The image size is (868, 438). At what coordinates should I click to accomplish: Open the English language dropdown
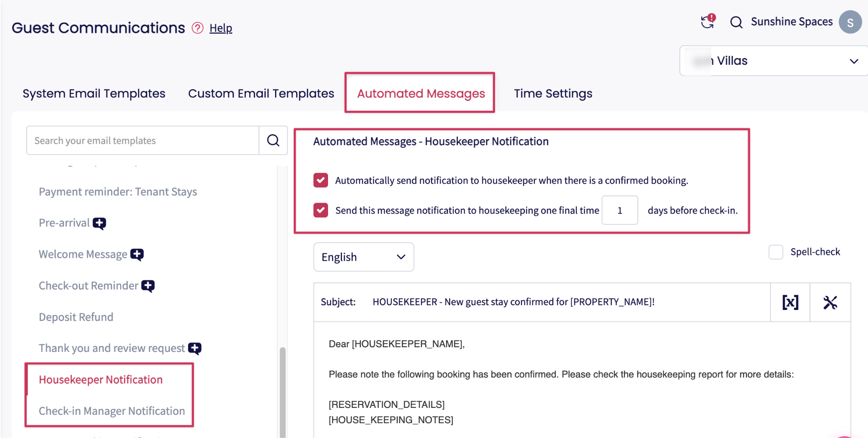pos(364,257)
